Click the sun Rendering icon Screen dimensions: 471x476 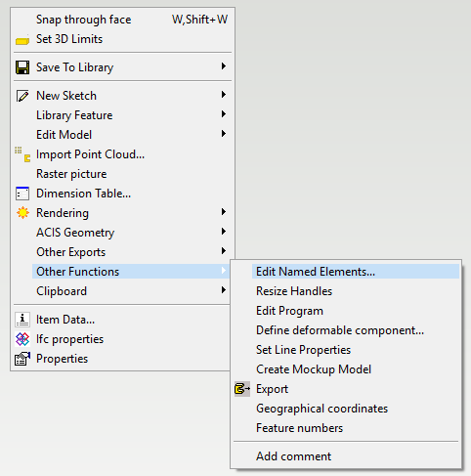click(x=22, y=213)
